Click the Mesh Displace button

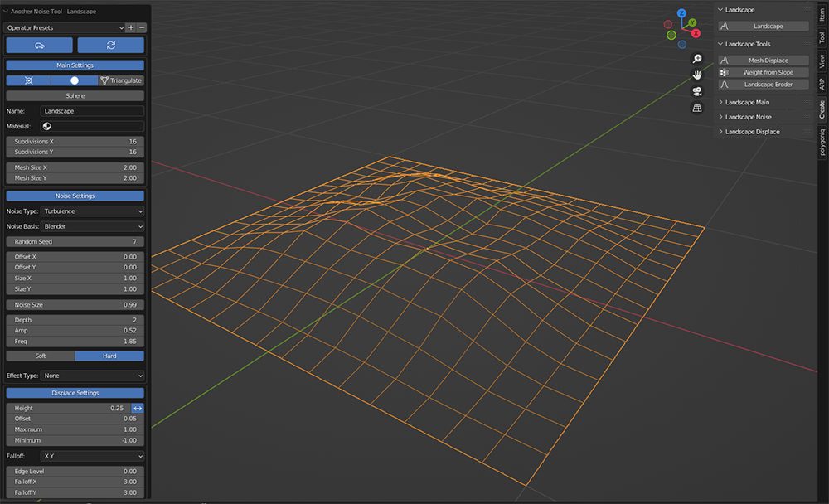[764, 61]
